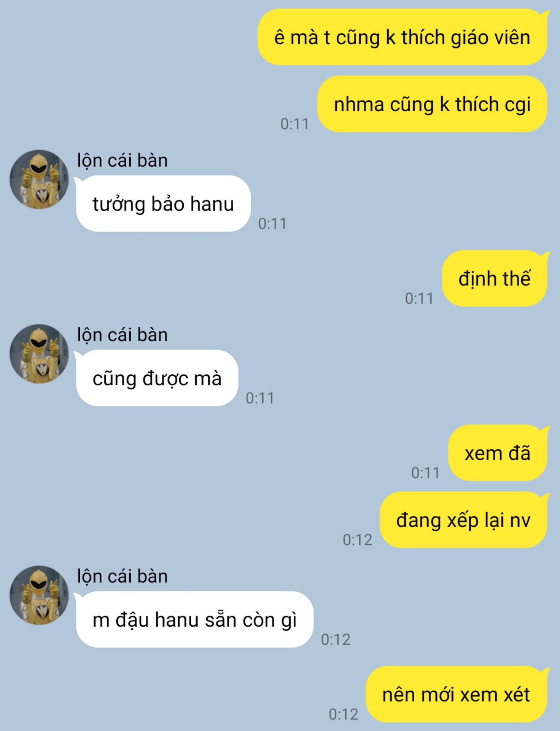
Task: Select the message 'm đậu hanu sẵn còn gì'
Action: [x=194, y=619]
